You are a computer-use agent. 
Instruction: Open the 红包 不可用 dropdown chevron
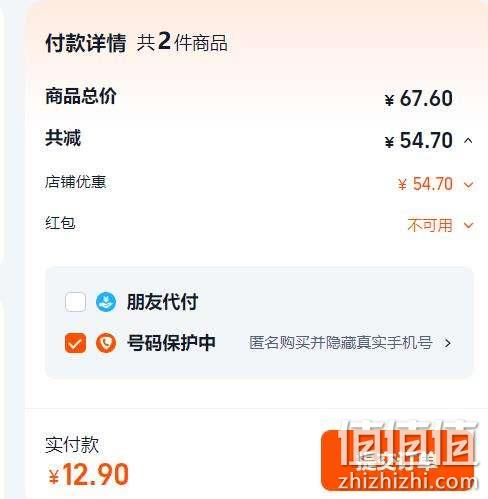468,226
